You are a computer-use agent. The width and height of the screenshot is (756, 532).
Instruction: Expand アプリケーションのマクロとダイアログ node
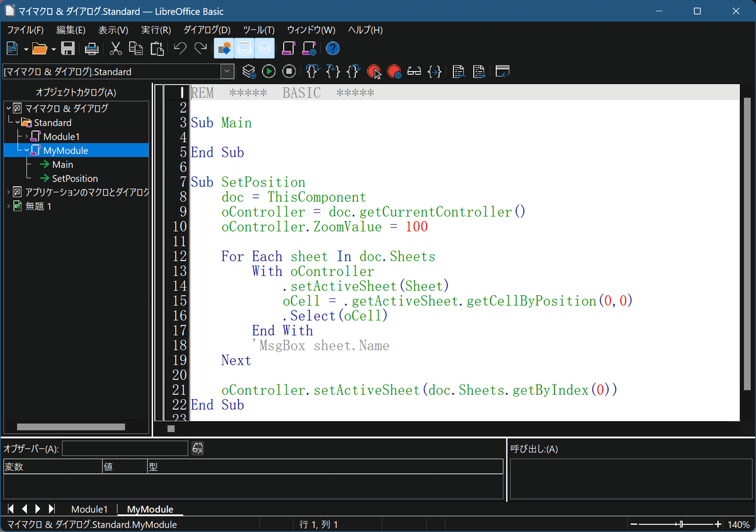pos(8,192)
